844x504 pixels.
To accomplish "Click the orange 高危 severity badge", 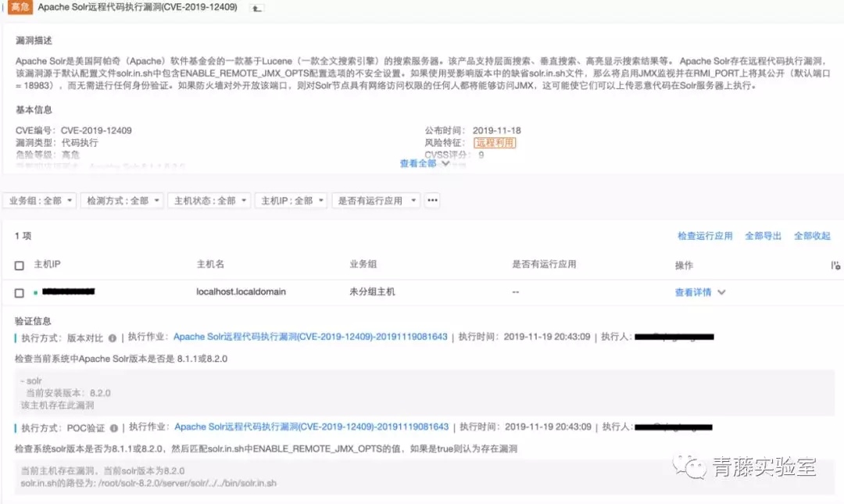I will [x=20, y=7].
